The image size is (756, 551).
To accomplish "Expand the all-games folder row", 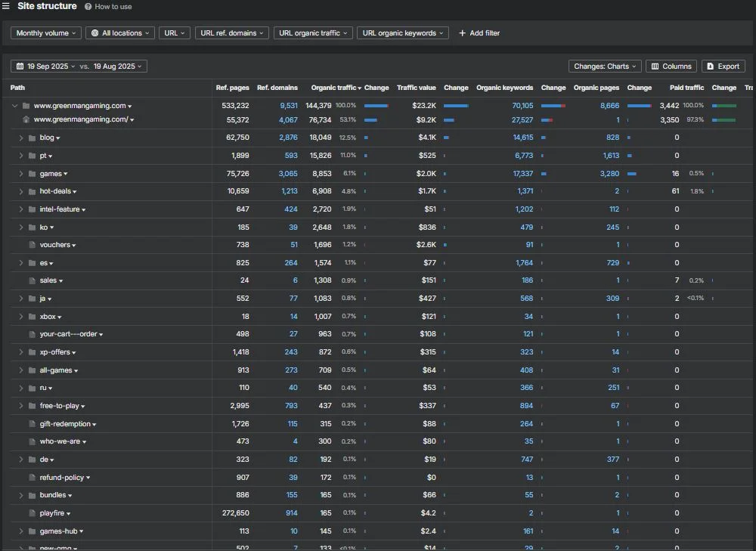I will tap(20, 370).
